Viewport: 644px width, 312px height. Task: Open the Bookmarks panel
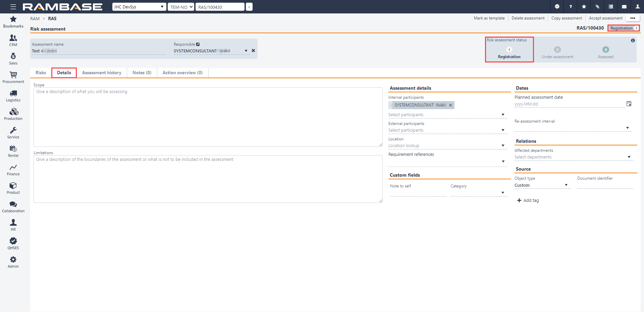[13, 21]
